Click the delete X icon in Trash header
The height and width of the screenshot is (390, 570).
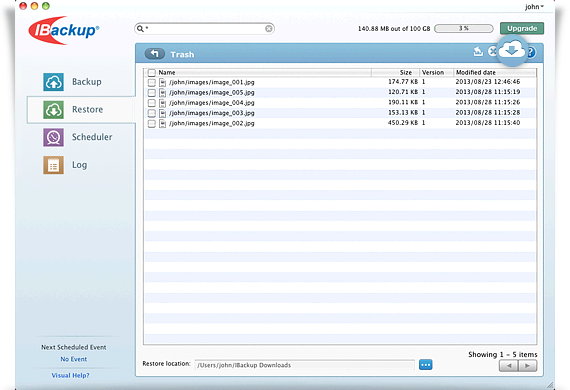click(x=492, y=52)
